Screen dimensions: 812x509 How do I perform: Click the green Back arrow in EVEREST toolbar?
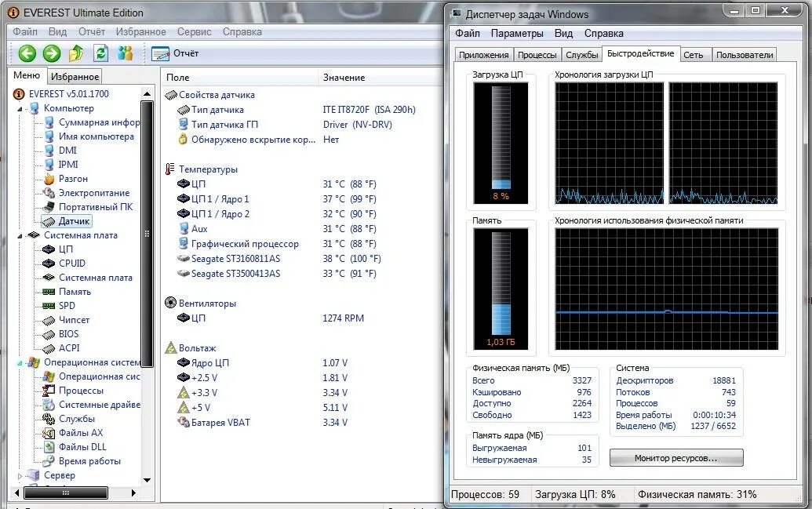(27, 53)
